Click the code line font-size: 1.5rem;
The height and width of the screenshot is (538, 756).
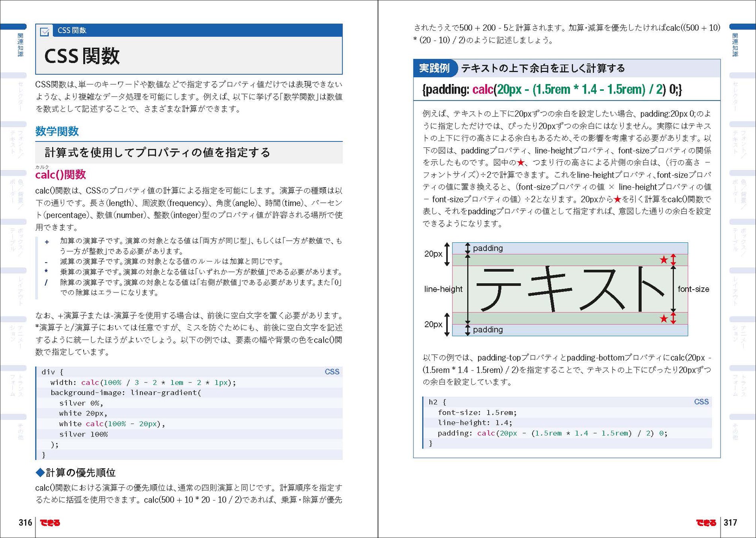coord(477,412)
